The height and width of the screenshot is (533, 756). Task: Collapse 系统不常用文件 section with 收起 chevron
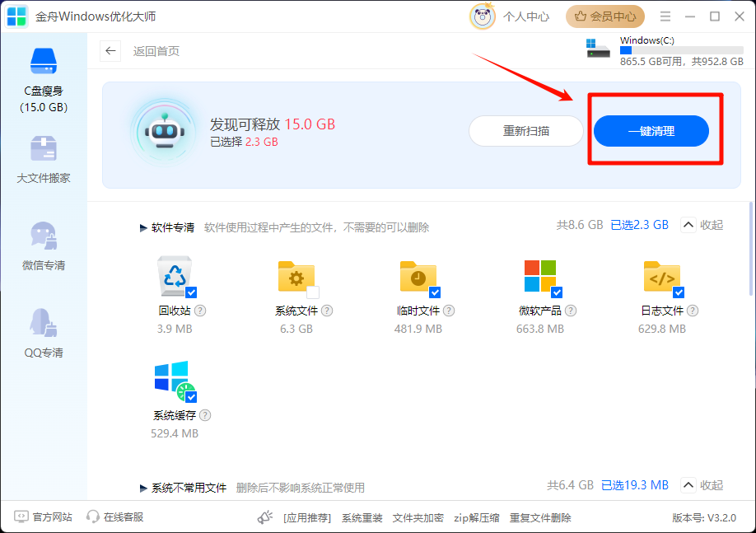(x=688, y=485)
